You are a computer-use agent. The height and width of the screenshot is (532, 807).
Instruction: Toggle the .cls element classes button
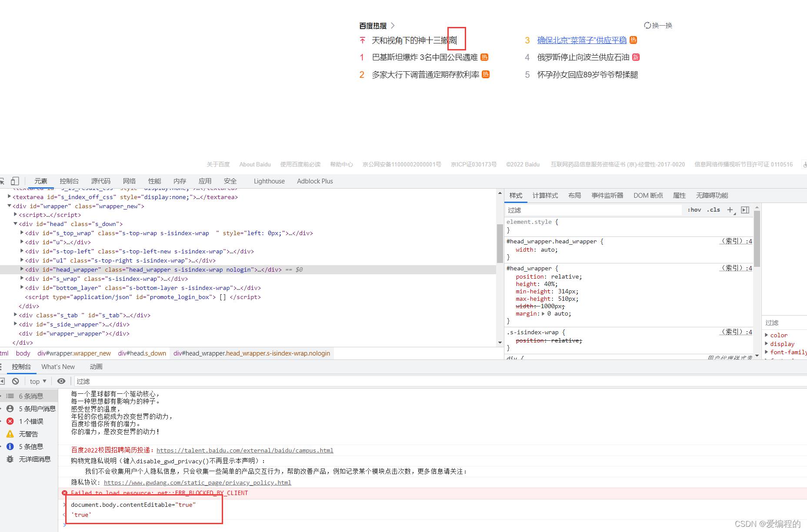click(x=714, y=210)
